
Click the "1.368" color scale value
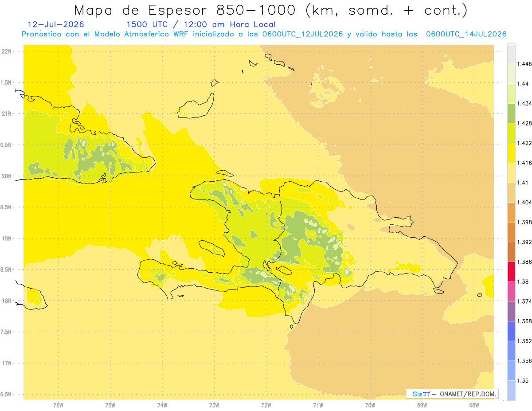524,321
